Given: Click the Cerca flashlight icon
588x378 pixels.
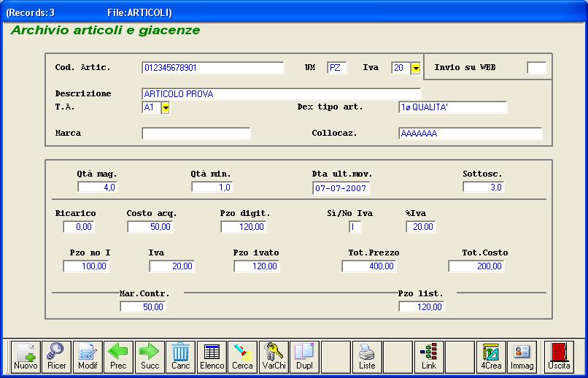Looking at the screenshot, I should [243, 357].
